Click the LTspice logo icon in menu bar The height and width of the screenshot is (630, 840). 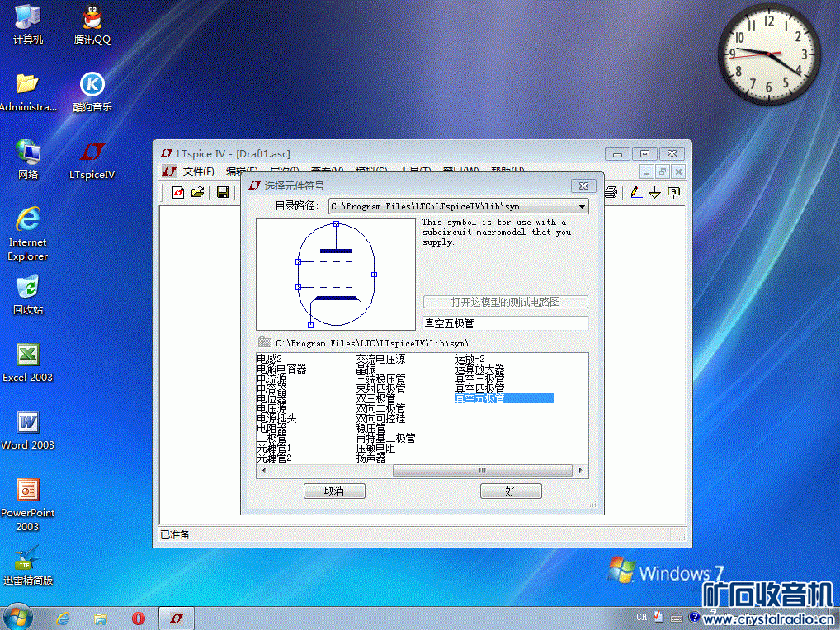(169, 172)
